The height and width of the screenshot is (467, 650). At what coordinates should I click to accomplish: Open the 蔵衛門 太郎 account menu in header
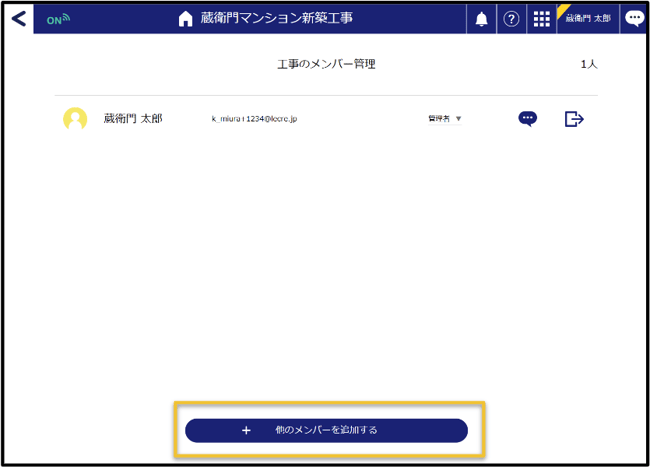588,19
